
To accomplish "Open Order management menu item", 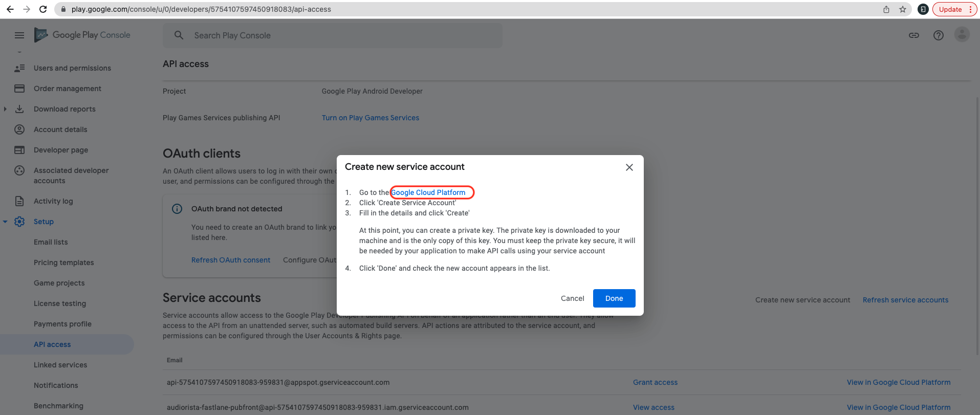I will coord(68,89).
